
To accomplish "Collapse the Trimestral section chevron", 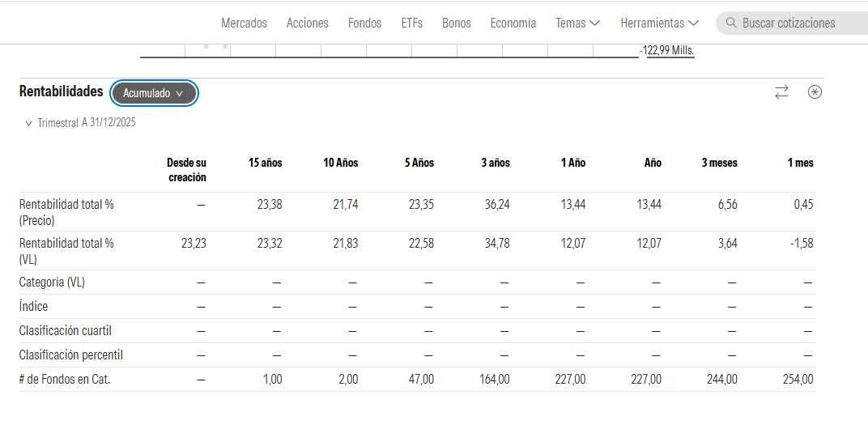I will click(29, 124).
